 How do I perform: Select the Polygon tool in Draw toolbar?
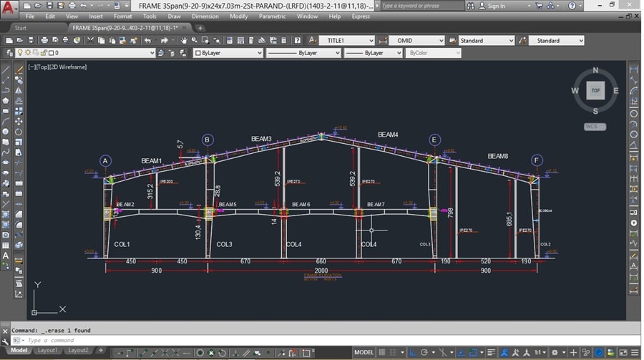tap(6, 101)
